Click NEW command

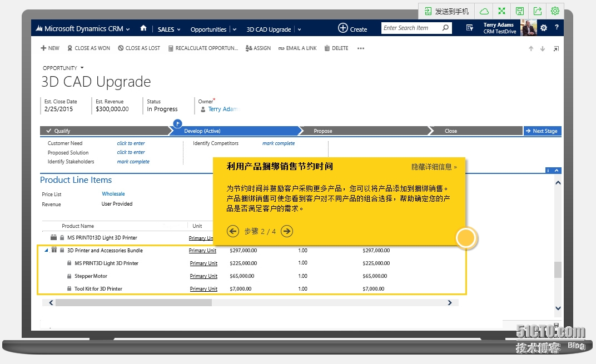pyautogui.click(x=50, y=48)
